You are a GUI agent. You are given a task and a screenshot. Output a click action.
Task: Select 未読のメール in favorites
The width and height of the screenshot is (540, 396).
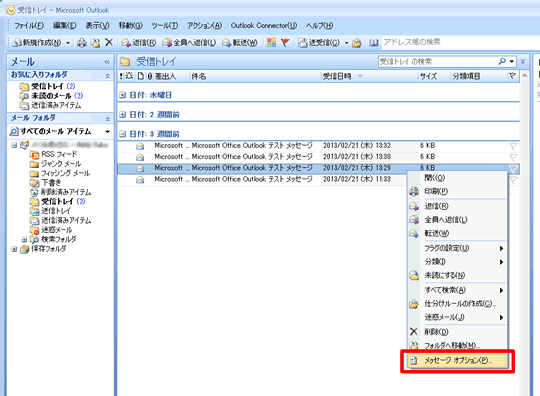(51, 96)
